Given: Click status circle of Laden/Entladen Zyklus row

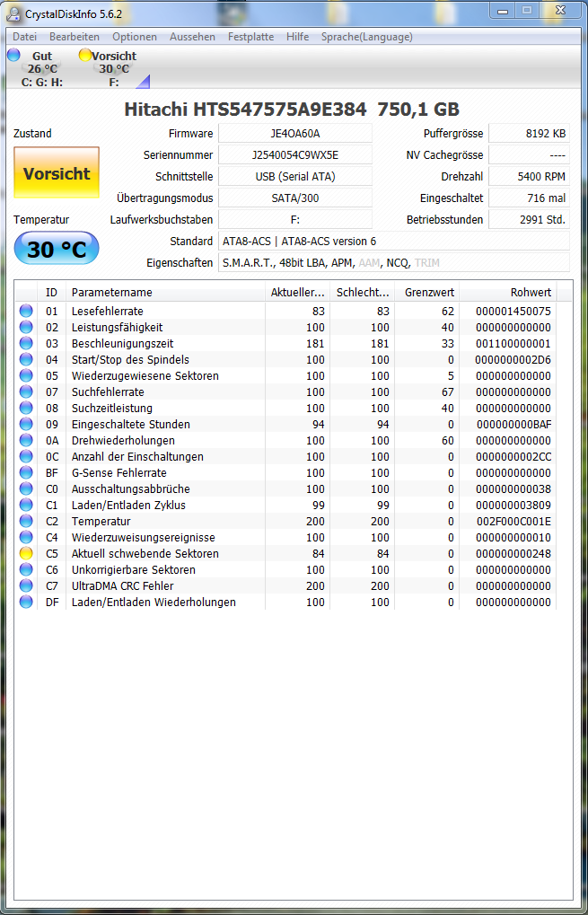Looking at the screenshot, I should coord(26,504).
